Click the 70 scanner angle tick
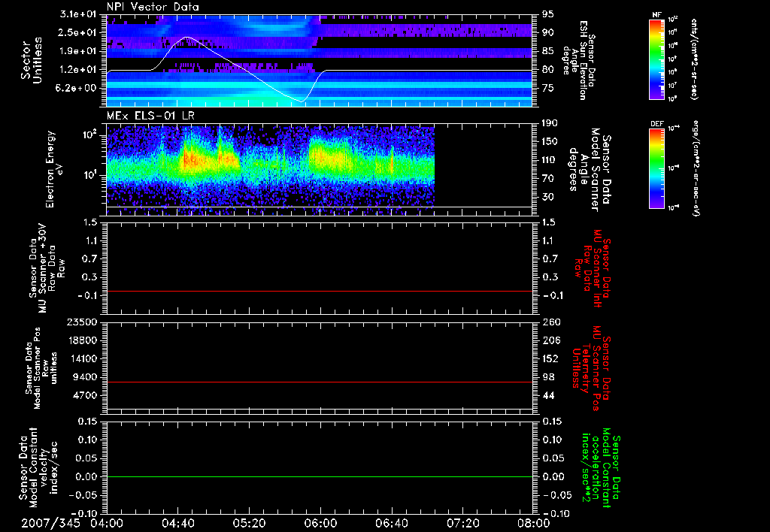This screenshot has width=770, height=532. point(548,179)
